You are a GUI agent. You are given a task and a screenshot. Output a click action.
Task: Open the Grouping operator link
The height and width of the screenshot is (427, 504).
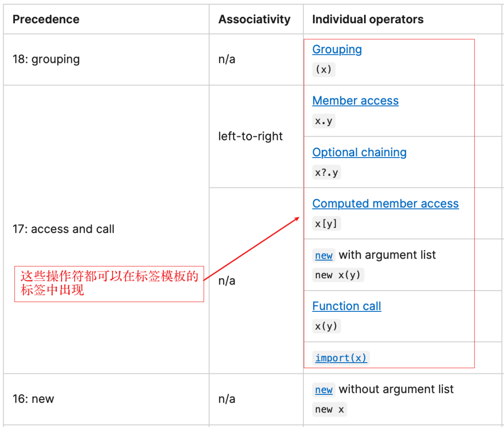[x=337, y=49]
